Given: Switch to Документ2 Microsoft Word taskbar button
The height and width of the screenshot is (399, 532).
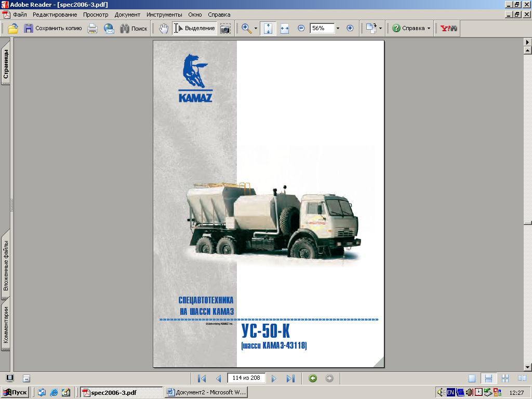Looking at the screenshot, I should click(x=206, y=393).
